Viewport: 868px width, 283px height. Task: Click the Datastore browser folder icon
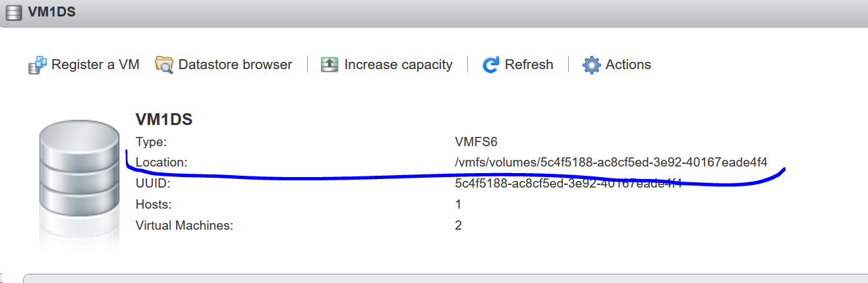(164, 64)
